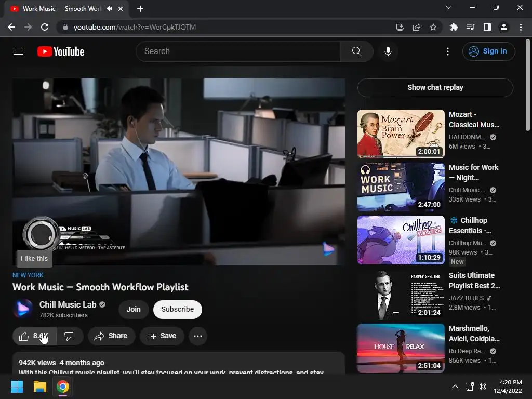Image resolution: width=532 pixels, height=399 pixels.
Task: Close the Work Music tab
Action: pos(121,9)
